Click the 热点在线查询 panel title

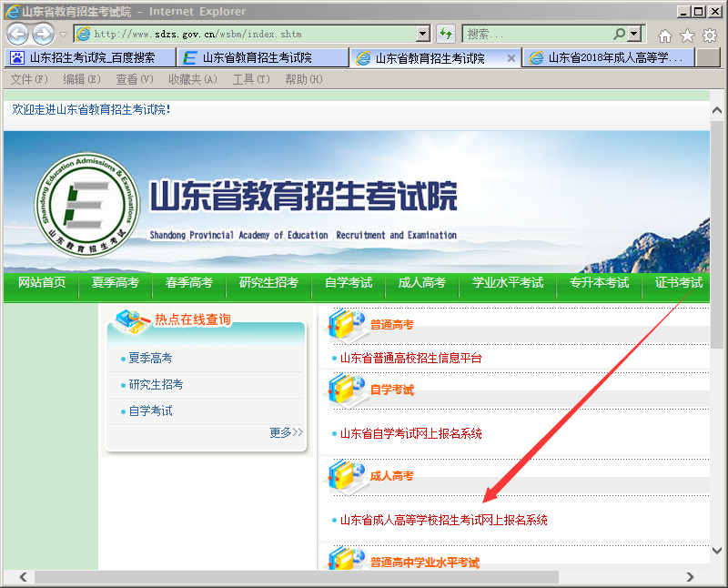tap(193, 319)
